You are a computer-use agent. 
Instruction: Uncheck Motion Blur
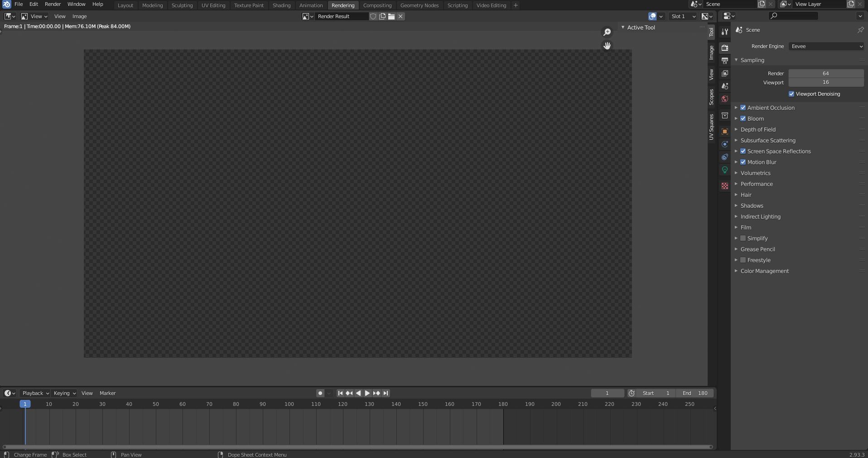743,162
